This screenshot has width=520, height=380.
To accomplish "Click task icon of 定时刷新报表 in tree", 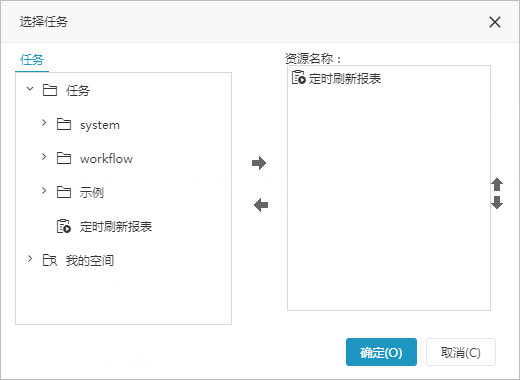I will point(64,226).
